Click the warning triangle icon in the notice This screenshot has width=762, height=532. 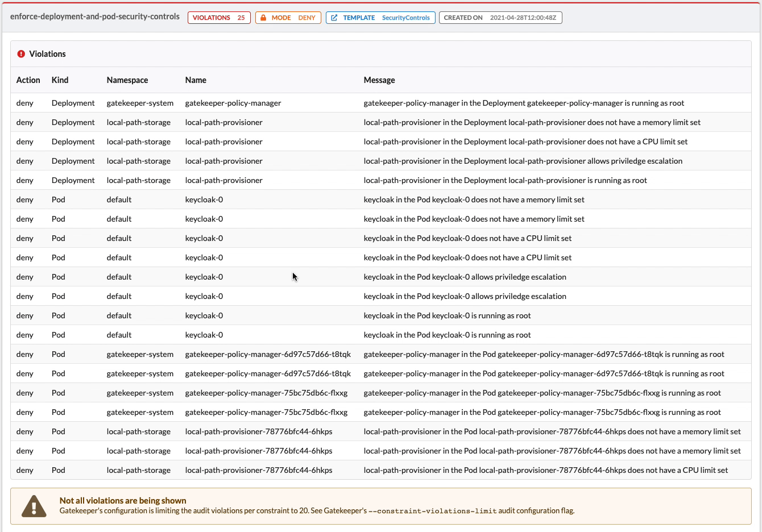(34, 506)
